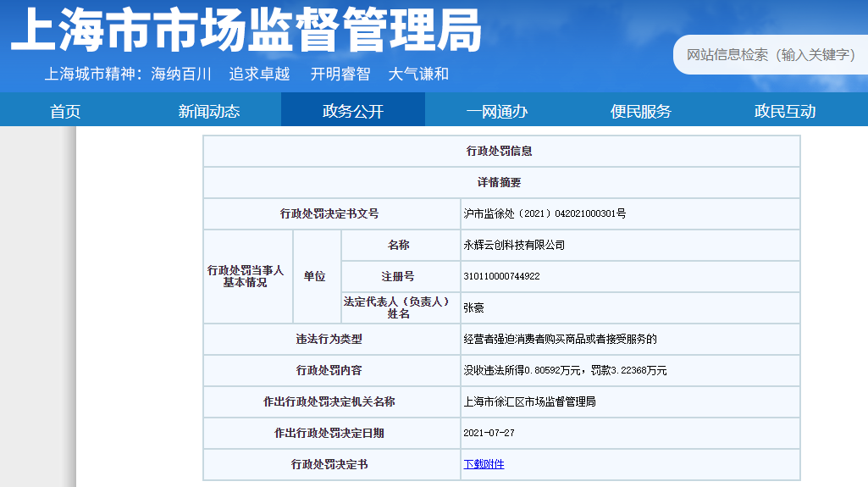
Task: Select authority 上海市徐汇区市场监督管理局
Action: (529, 401)
